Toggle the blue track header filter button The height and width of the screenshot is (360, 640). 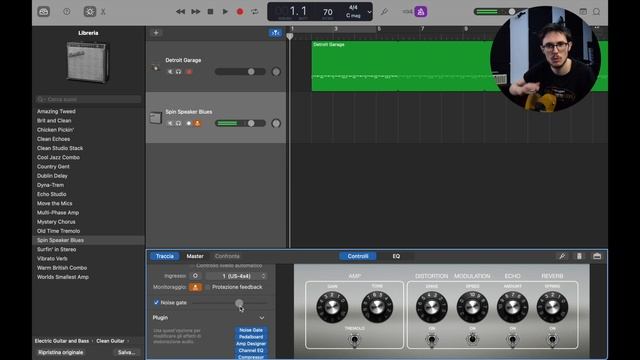[x=276, y=33]
